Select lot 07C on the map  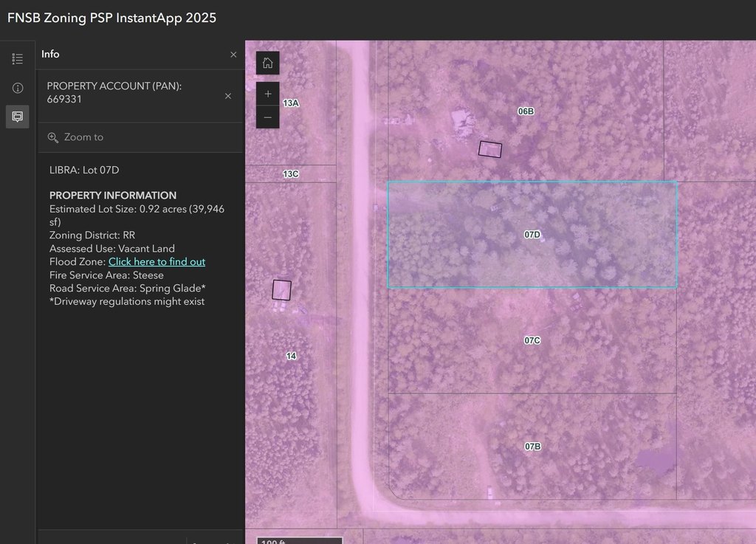click(532, 340)
